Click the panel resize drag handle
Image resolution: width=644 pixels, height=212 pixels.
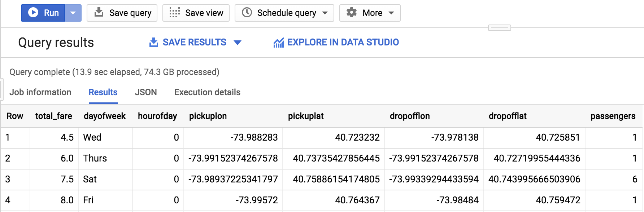point(499,28)
